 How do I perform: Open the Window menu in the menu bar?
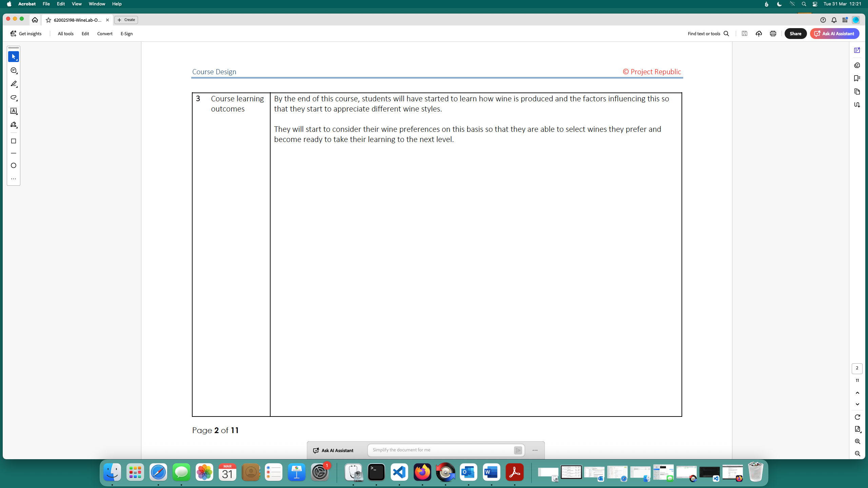point(97,4)
